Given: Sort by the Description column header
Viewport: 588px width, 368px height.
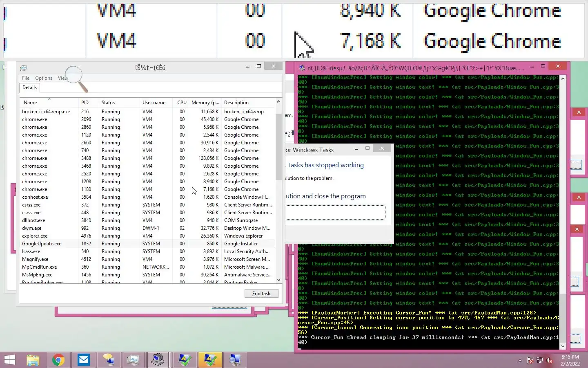Looking at the screenshot, I should 248,103.
